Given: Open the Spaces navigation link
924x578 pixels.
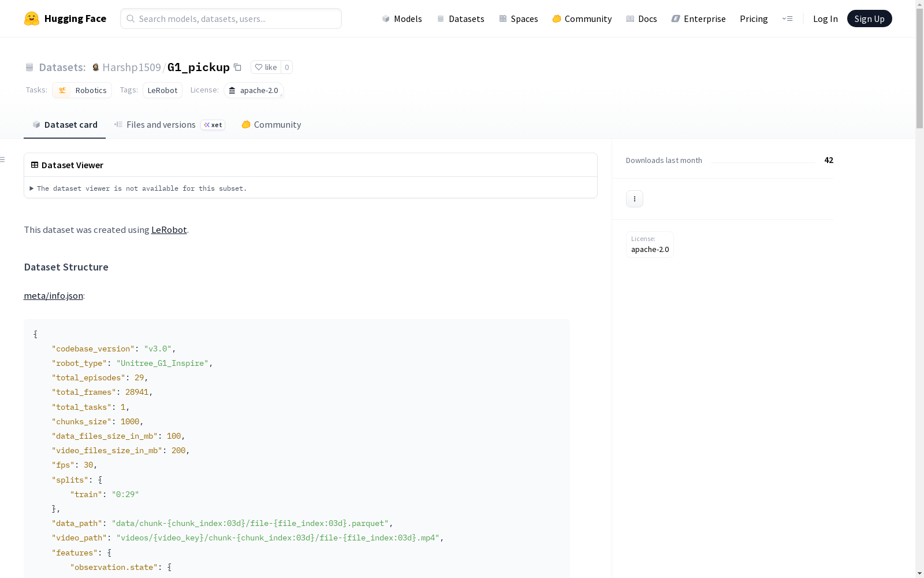Looking at the screenshot, I should (519, 18).
